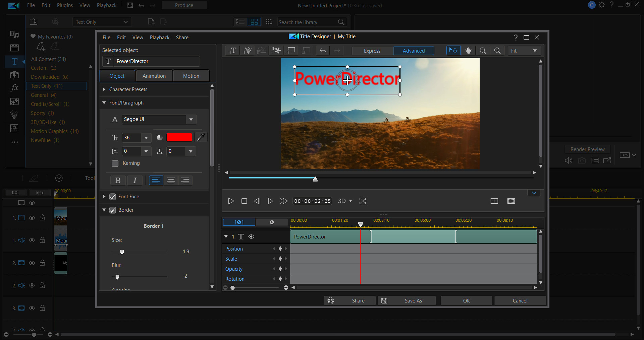
Task: Take a snapshot of the render preview
Action: point(582,160)
